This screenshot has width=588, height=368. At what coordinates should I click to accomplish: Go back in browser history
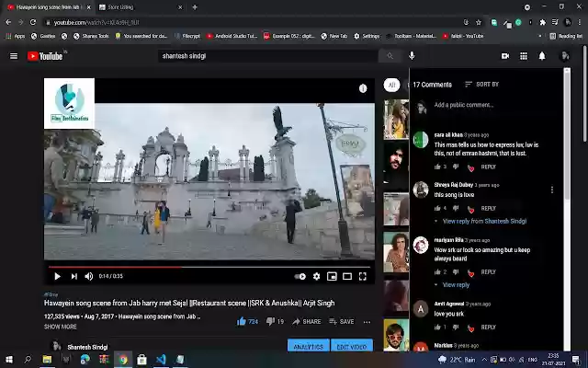8,22
